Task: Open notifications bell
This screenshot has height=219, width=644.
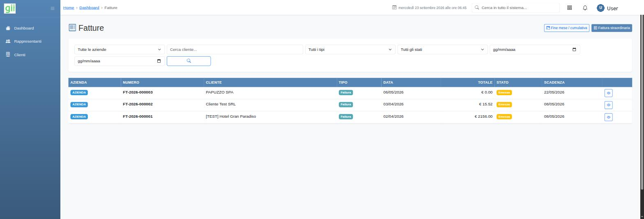Action: pyautogui.click(x=585, y=8)
